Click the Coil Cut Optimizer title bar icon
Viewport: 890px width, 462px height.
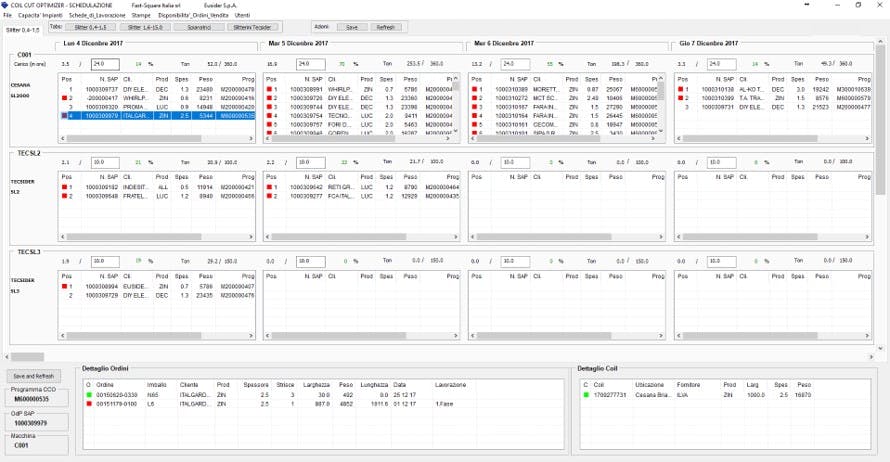tap(5, 5)
